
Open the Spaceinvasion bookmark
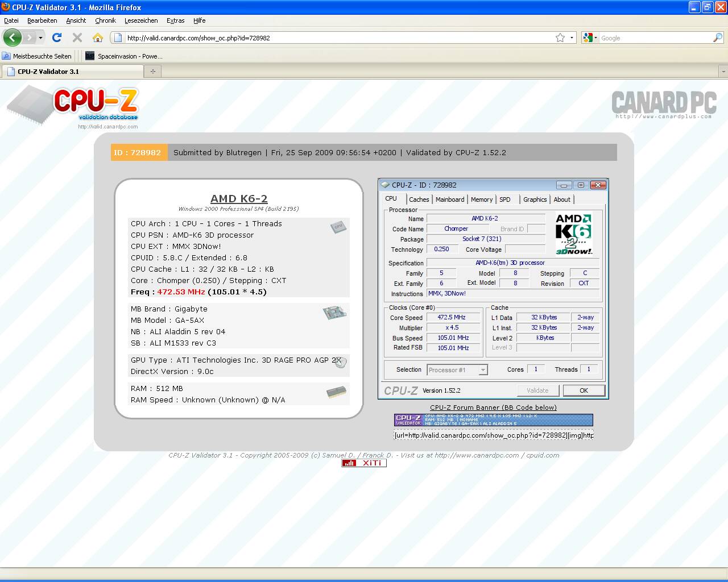coord(124,56)
